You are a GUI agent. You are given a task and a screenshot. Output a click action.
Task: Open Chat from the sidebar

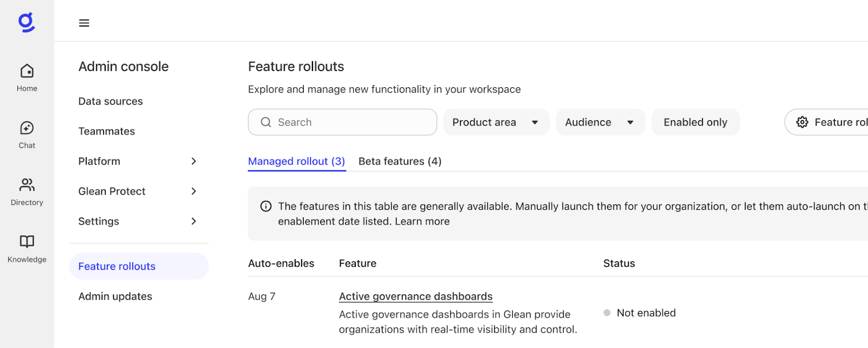click(27, 134)
